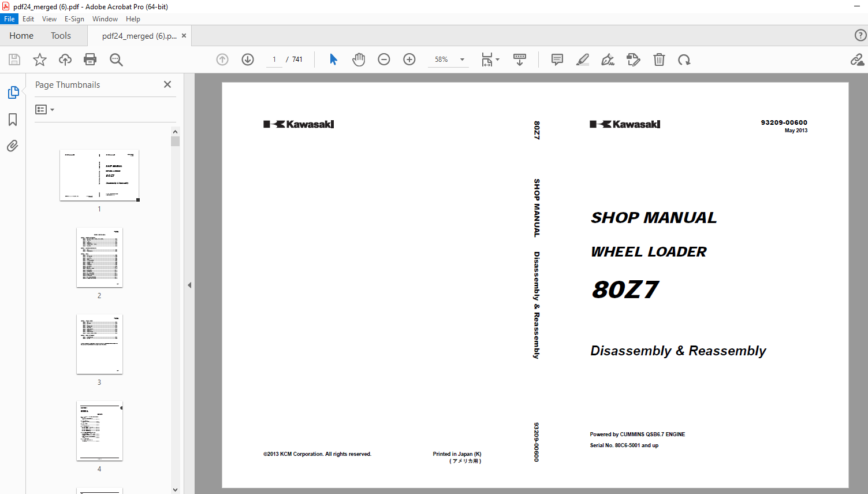Select page 1 thumbnail
Viewport: 868px width, 494px height.
99,175
